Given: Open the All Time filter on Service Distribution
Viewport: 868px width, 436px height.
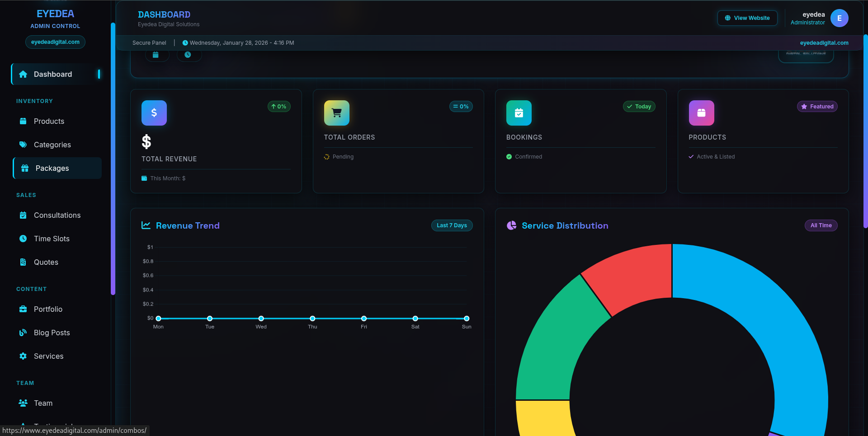Looking at the screenshot, I should (x=821, y=225).
